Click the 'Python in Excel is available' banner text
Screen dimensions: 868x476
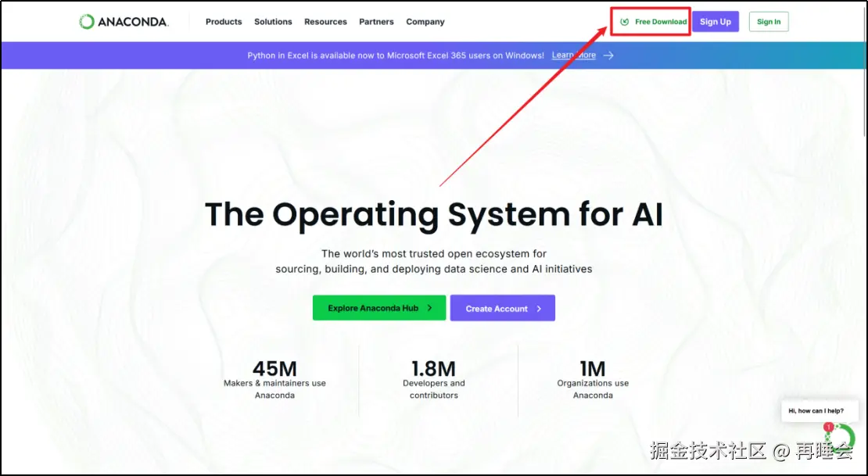pos(396,55)
